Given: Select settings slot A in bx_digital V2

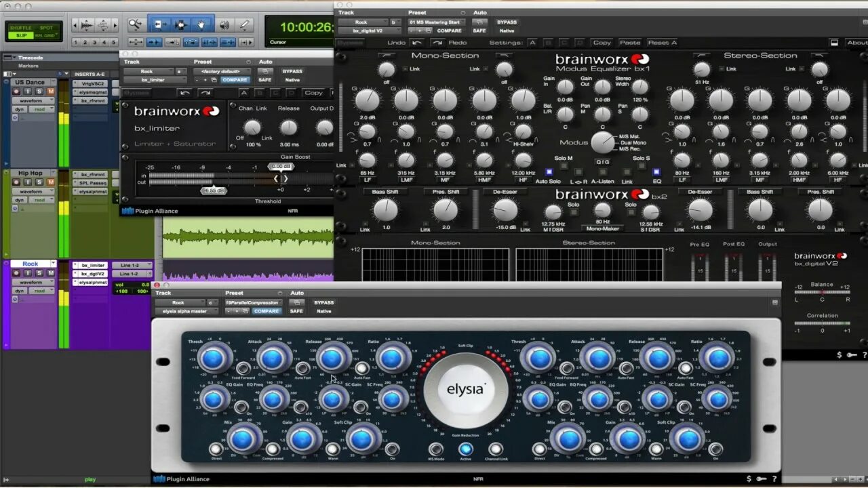Looking at the screenshot, I should click(532, 43).
